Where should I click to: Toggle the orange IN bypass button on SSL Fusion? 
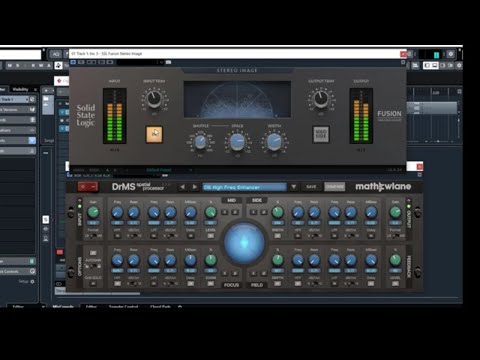pos(154,134)
